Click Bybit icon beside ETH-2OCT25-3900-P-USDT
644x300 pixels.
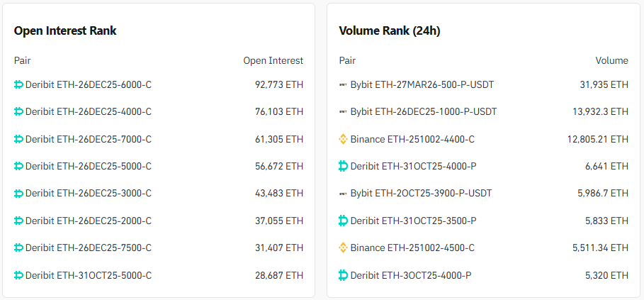[344, 194]
